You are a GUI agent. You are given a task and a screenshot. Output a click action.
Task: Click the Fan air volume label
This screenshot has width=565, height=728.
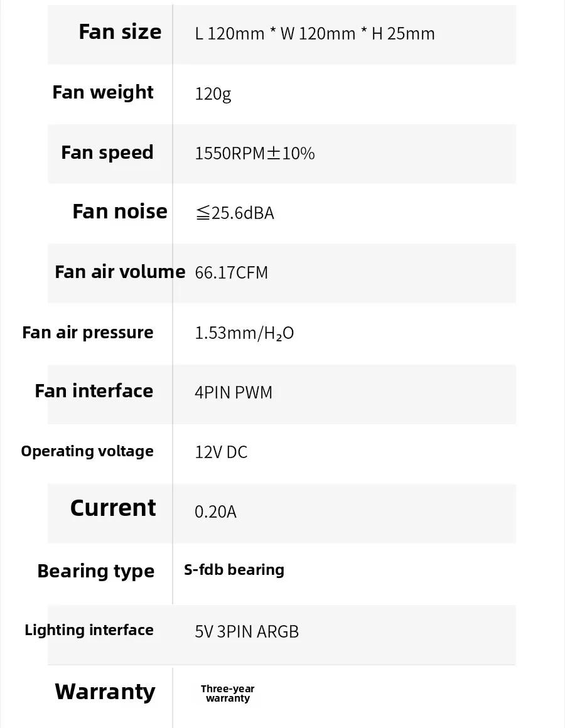[x=120, y=272]
